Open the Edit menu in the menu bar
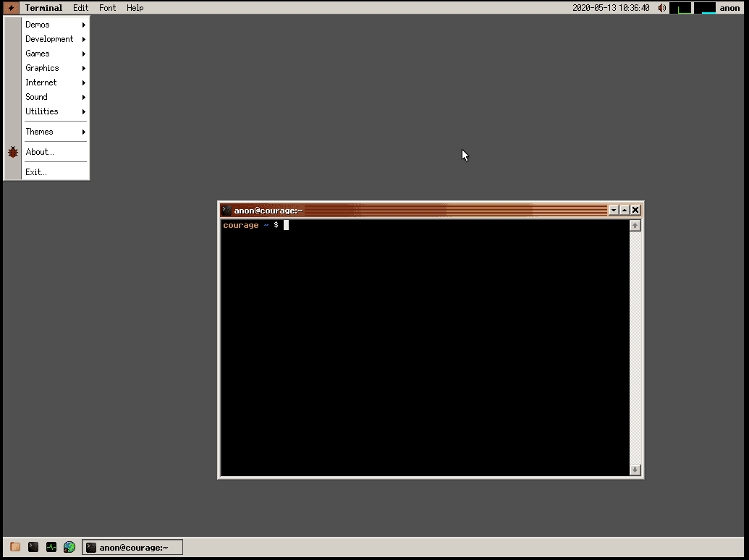This screenshot has width=749, height=560. [80, 8]
